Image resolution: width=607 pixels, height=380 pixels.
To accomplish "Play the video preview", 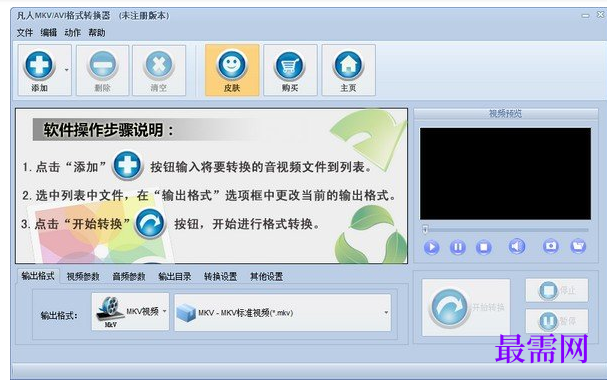I will click(x=431, y=247).
